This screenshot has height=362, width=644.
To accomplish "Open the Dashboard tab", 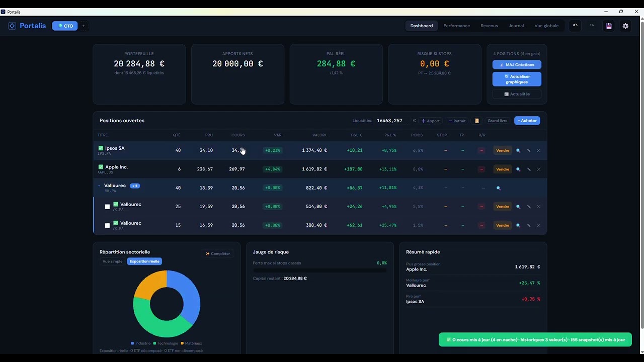I will point(422,26).
